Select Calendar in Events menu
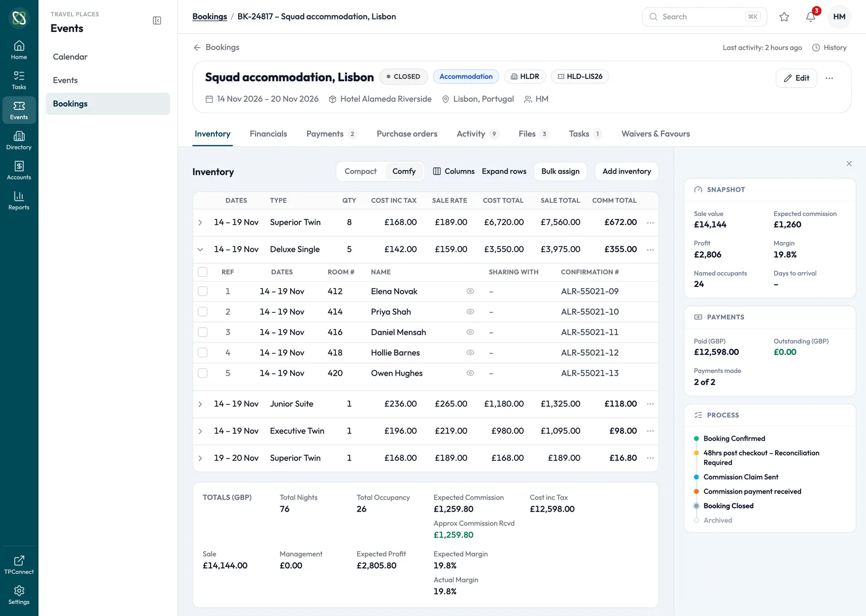The width and height of the screenshot is (866, 616). (108, 57)
